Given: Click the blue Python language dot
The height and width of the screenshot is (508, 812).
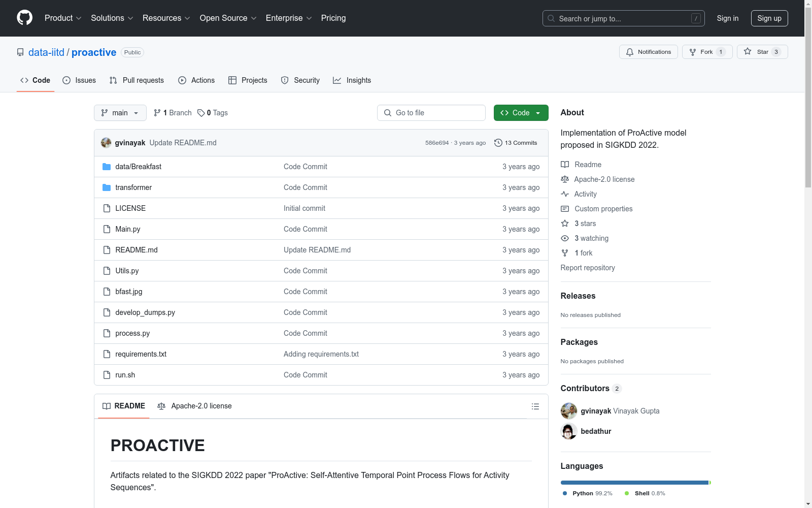Looking at the screenshot, I should 565,493.
